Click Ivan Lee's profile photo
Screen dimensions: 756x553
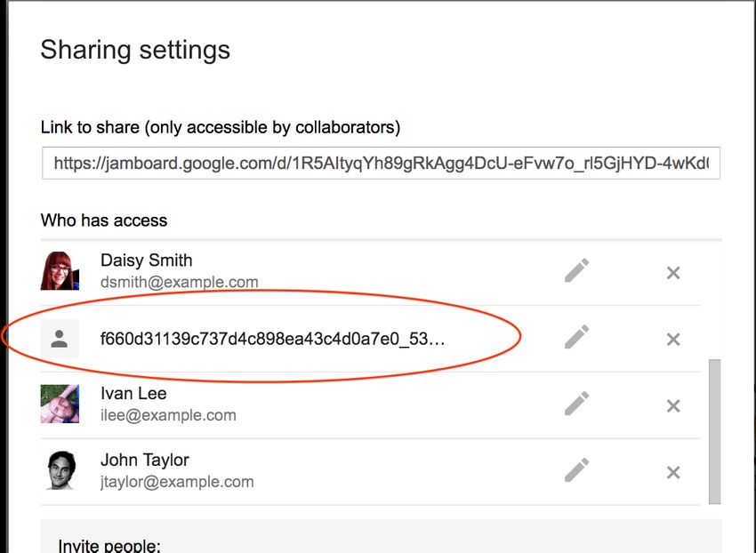click(x=60, y=404)
